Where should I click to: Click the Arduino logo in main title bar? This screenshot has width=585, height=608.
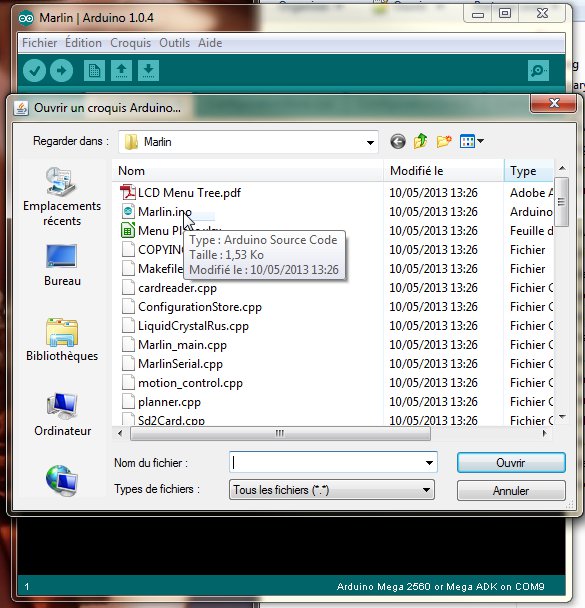tap(26, 18)
